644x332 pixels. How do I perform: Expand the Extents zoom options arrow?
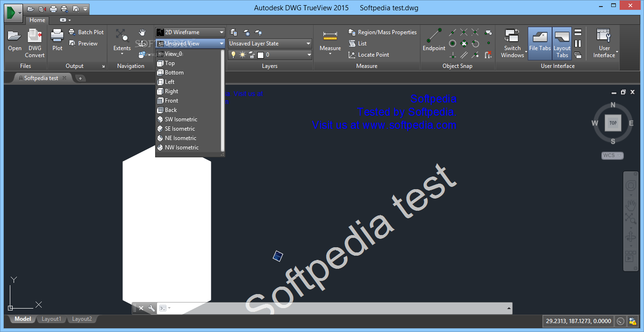122,54
